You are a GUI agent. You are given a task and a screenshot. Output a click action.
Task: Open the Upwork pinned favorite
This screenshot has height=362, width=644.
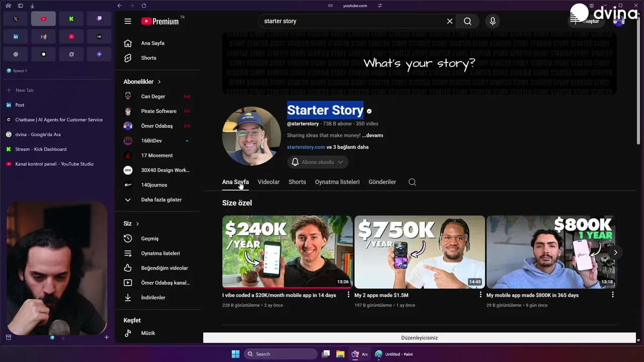click(x=99, y=37)
